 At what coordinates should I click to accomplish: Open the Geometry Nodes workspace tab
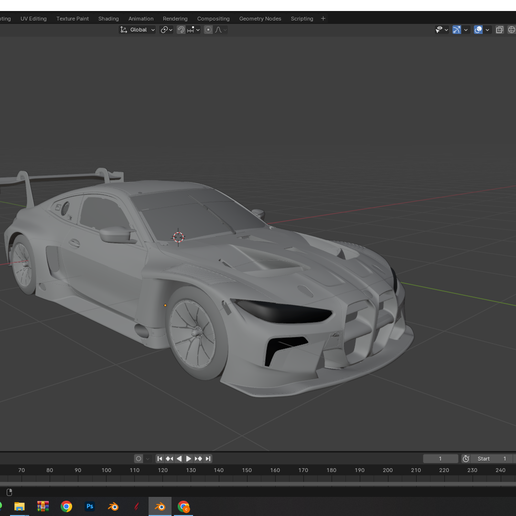(x=260, y=19)
